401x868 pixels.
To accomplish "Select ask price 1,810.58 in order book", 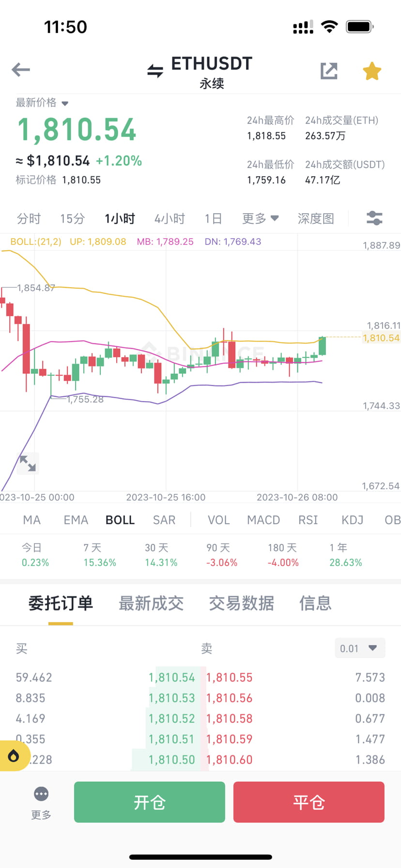I will (x=230, y=718).
